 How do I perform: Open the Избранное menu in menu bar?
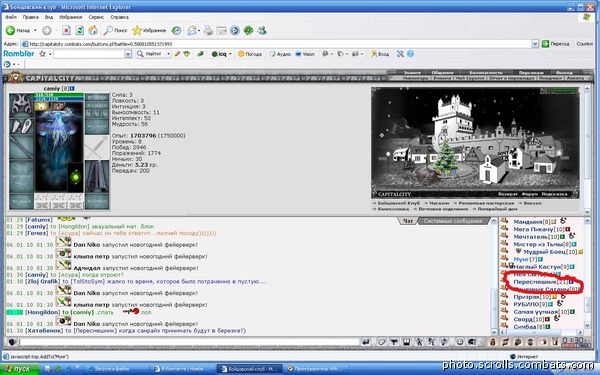click(x=70, y=17)
